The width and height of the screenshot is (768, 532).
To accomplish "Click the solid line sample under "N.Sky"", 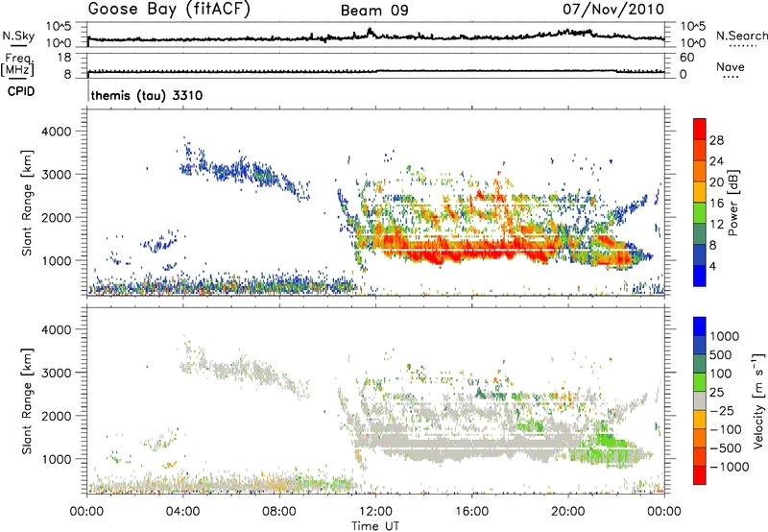I will point(18,45).
